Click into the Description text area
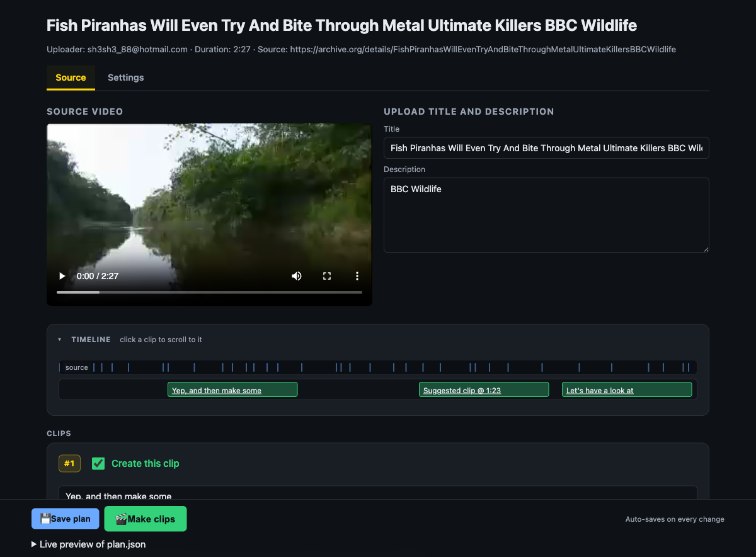 coord(546,215)
